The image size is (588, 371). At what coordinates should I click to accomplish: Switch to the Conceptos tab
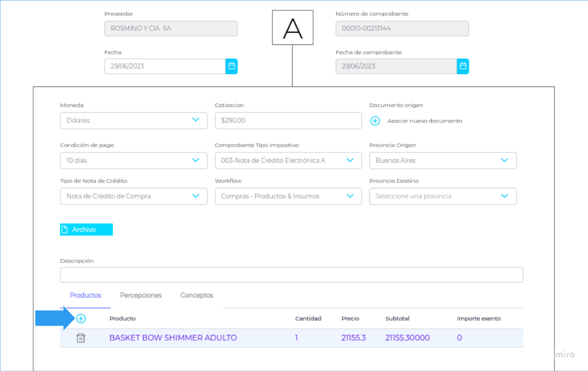click(197, 295)
